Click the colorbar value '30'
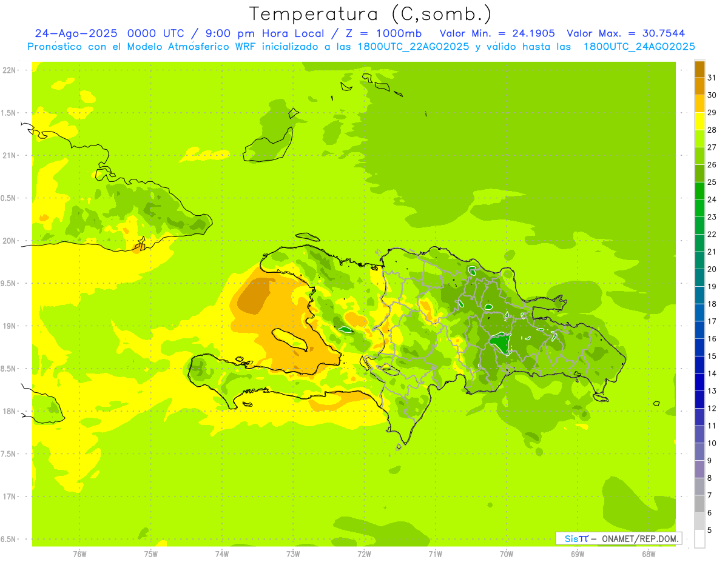This screenshot has width=728, height=562. 712,95
